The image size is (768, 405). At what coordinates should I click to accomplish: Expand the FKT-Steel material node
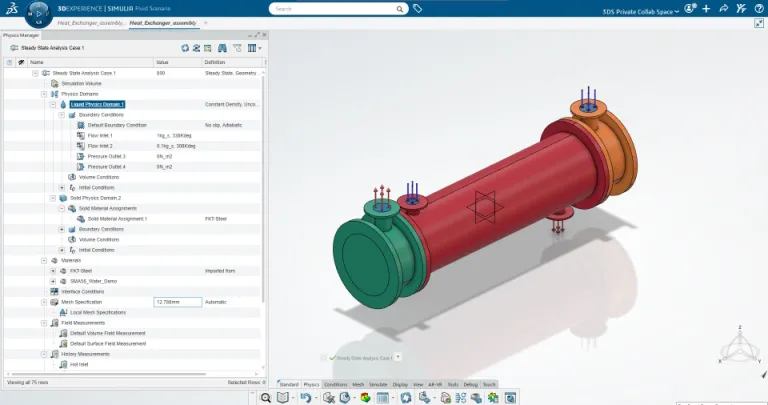(x=53, y=271)
